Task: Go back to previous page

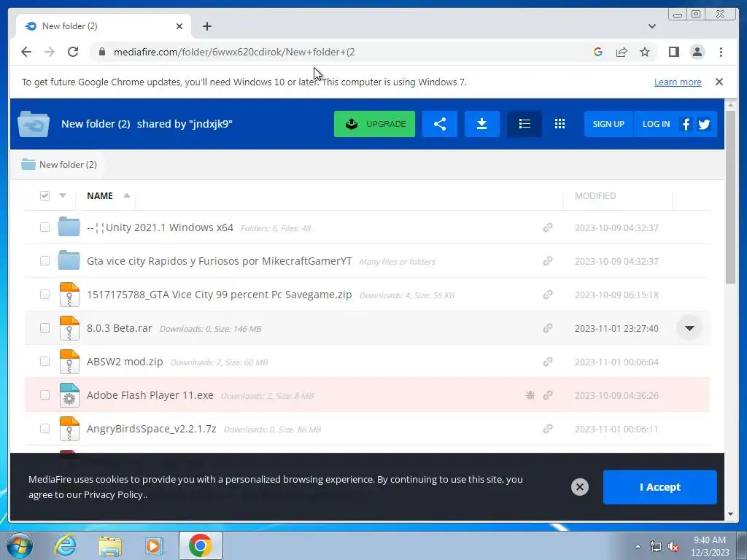Action: [26, 52]
